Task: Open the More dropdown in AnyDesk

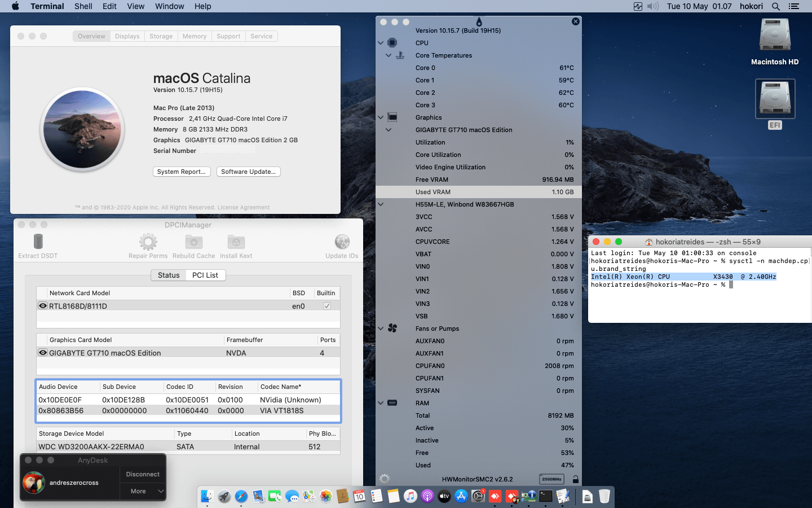Action: pyautogui.click(x=142, y=492)
